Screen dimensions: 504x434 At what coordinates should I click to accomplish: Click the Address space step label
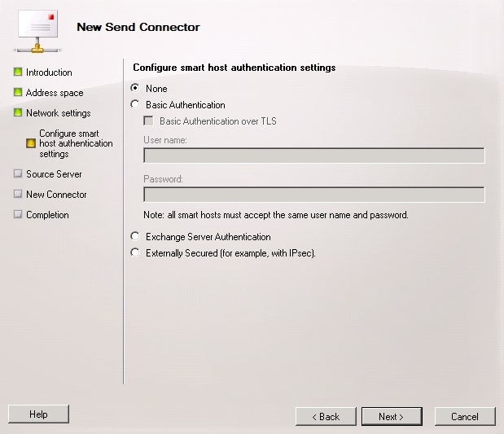(55, 93)
